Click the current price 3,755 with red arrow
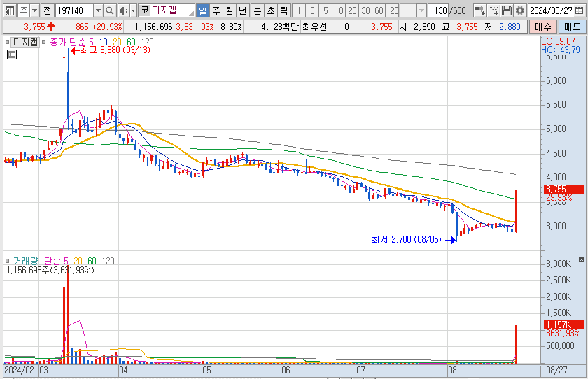This screenshot has width=588, height=379. [x=39, y=27]
